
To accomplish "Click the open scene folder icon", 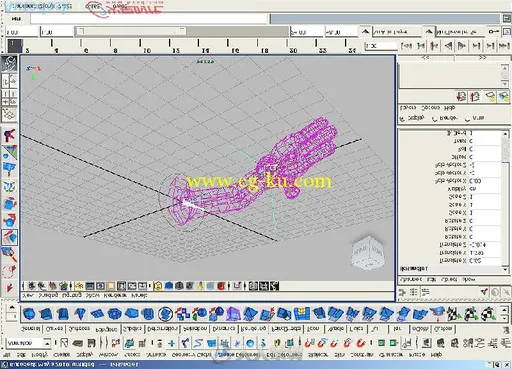I will [x=78, y=343].
